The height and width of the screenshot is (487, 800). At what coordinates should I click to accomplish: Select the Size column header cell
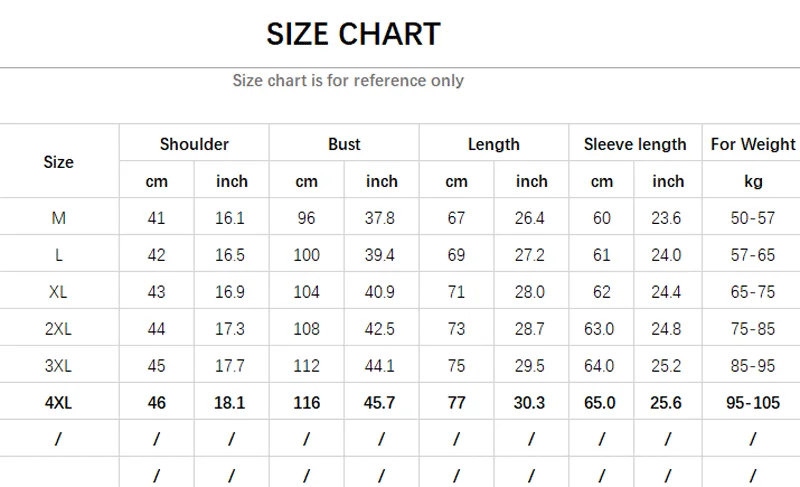point(59,162)
